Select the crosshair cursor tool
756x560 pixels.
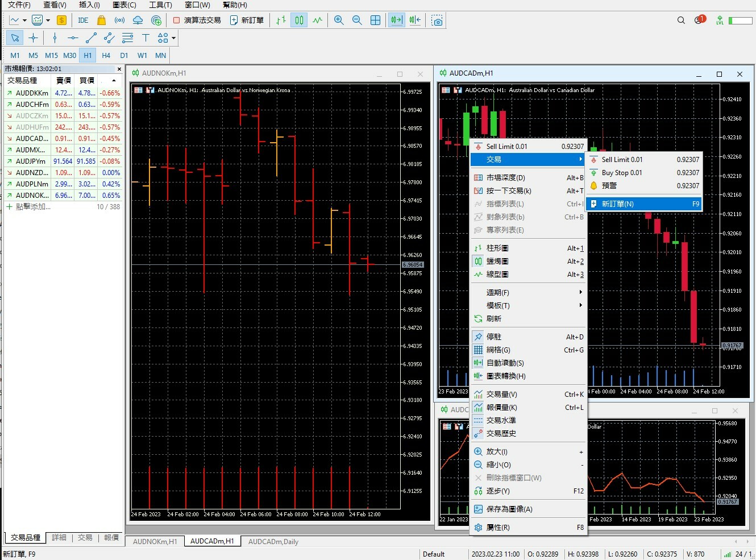(x=34, y=38)
